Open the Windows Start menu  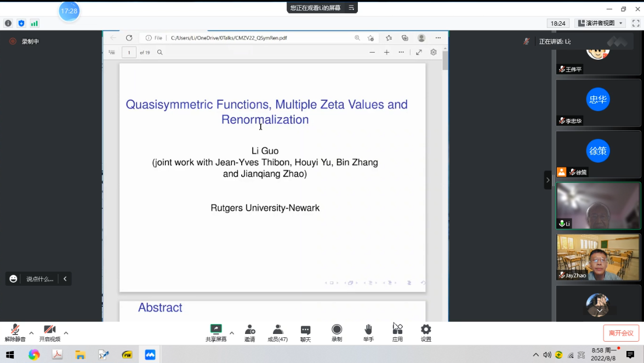[x=11, y=355]
